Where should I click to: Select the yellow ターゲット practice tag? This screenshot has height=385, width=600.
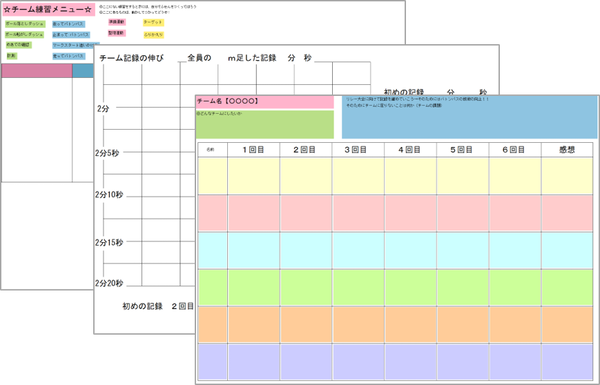click(153, 23)
